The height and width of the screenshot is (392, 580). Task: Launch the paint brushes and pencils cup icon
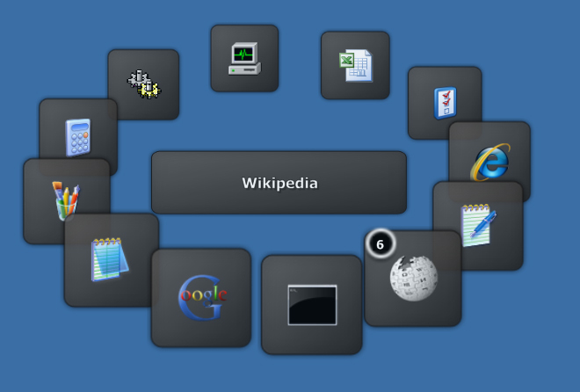point(66,200)
